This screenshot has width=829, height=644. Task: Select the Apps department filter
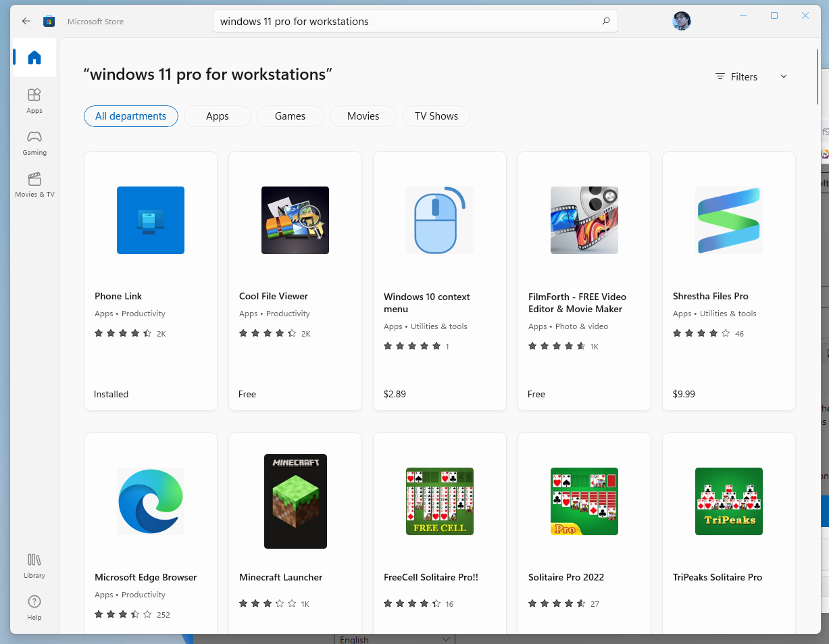coord(218,116)
